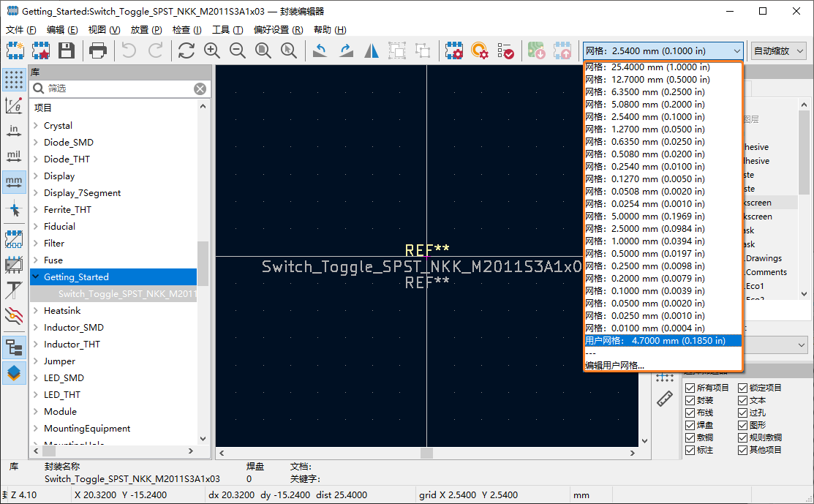This screenshot has width=814, height=504.
Task: Switch units to inches
Action: pos(14,131)
